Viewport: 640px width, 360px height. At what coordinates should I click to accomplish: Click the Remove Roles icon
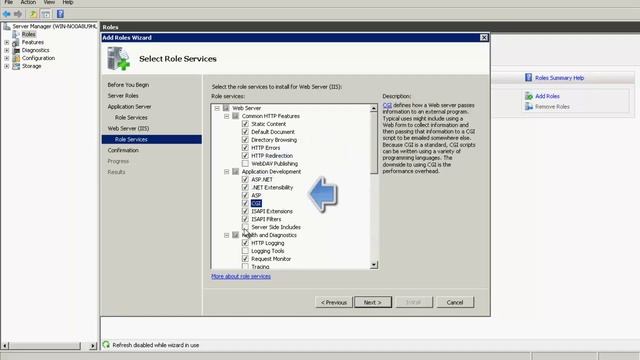click(x=529, y=107)
